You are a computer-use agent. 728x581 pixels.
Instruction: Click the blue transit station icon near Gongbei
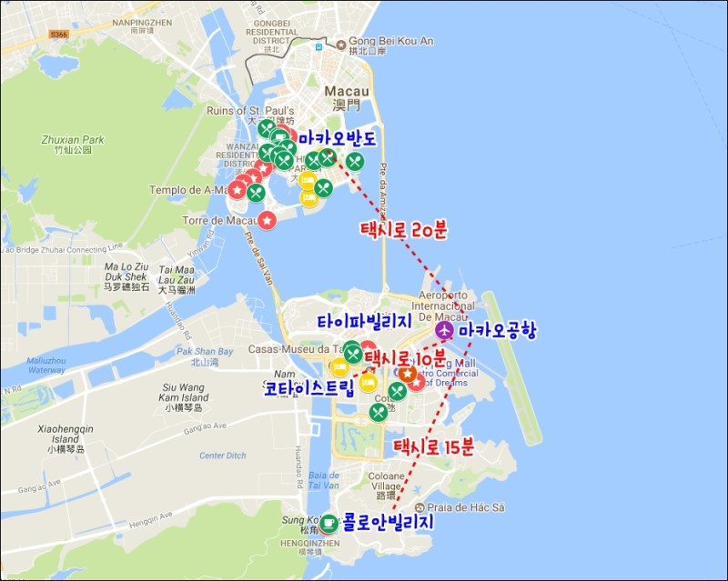318,47
